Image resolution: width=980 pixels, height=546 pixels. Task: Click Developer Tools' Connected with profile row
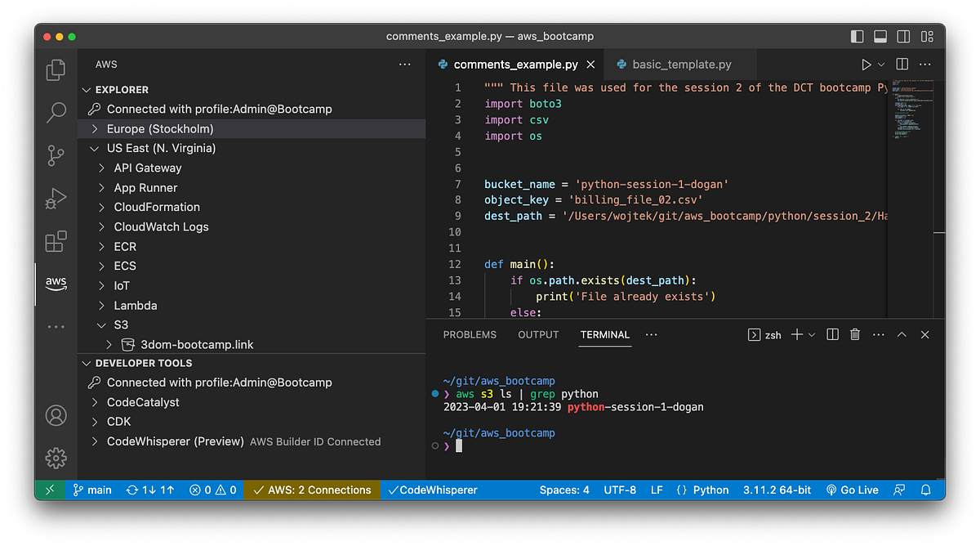click(252, 383)
